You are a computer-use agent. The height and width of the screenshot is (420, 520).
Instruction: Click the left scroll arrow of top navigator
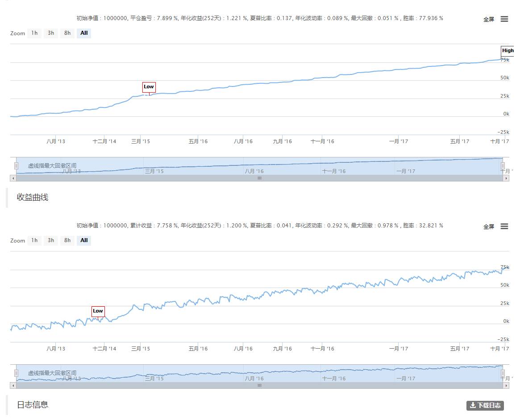13,178
